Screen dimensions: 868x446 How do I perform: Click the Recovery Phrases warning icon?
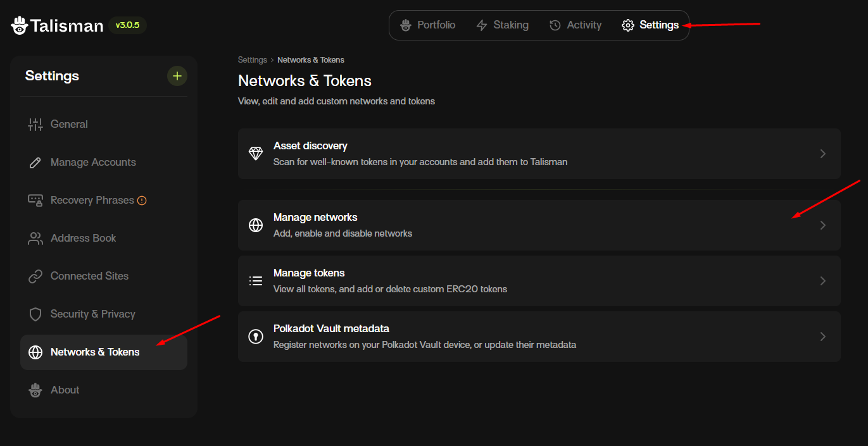(x=142, y=201)
